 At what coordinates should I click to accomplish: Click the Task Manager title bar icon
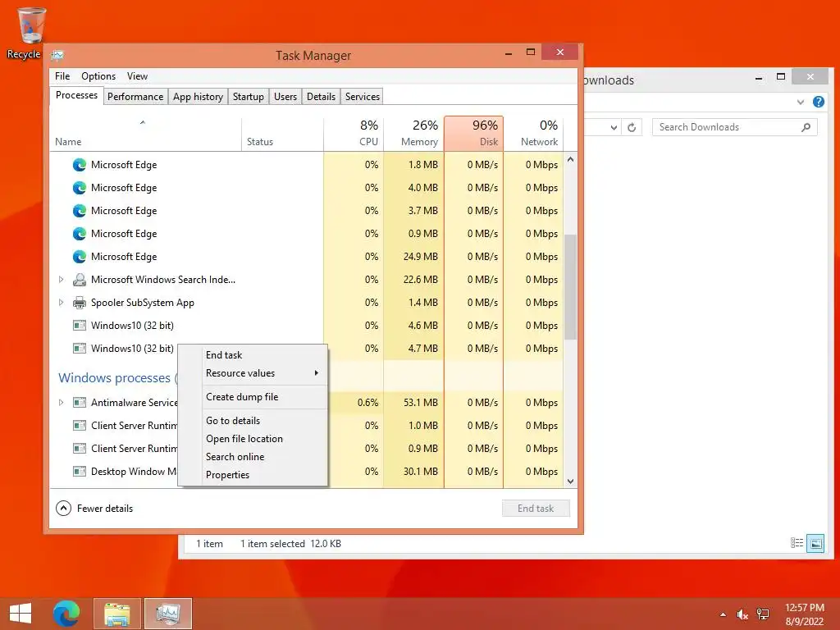coord(57,55)
